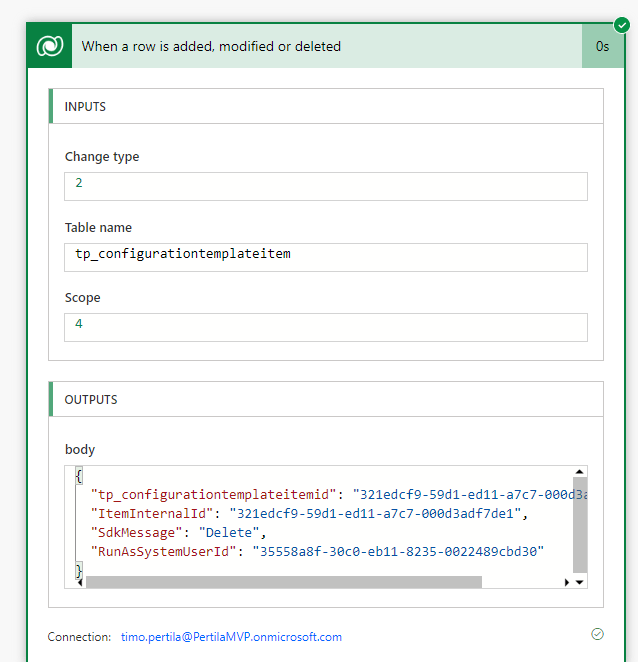Click the tp_configurationtemplateitemid key in output
This screenshot has width=638, height=662.
tap(213, 494)
